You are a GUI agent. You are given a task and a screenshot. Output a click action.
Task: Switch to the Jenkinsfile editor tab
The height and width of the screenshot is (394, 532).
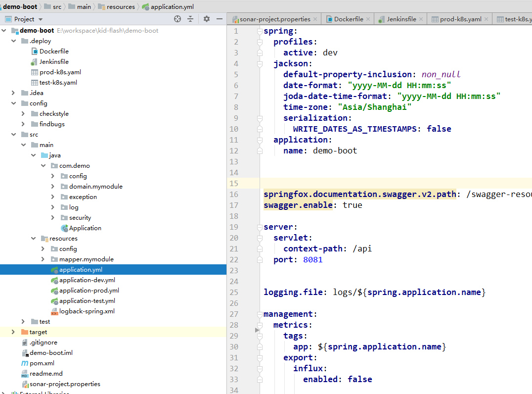[x=401, y=19]
